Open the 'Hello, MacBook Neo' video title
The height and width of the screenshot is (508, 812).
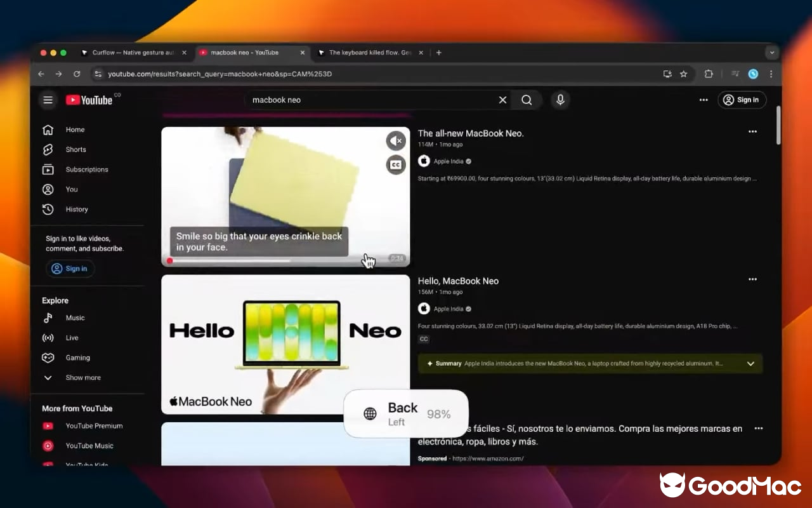pyautogui.click(x=458, y=281)
